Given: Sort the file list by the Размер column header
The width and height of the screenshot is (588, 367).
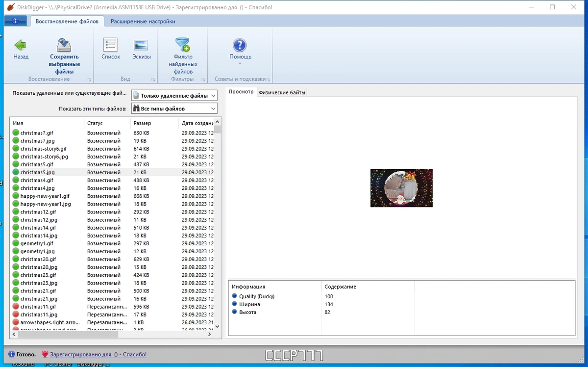Looking at the screenshot, I should coord(154,123).
